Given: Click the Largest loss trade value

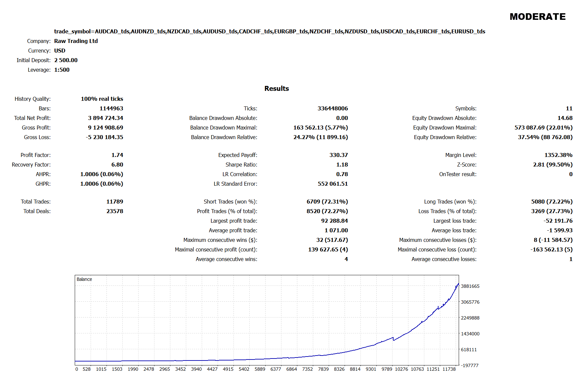Looking at the screenshot, I should (x=558, y=221).
